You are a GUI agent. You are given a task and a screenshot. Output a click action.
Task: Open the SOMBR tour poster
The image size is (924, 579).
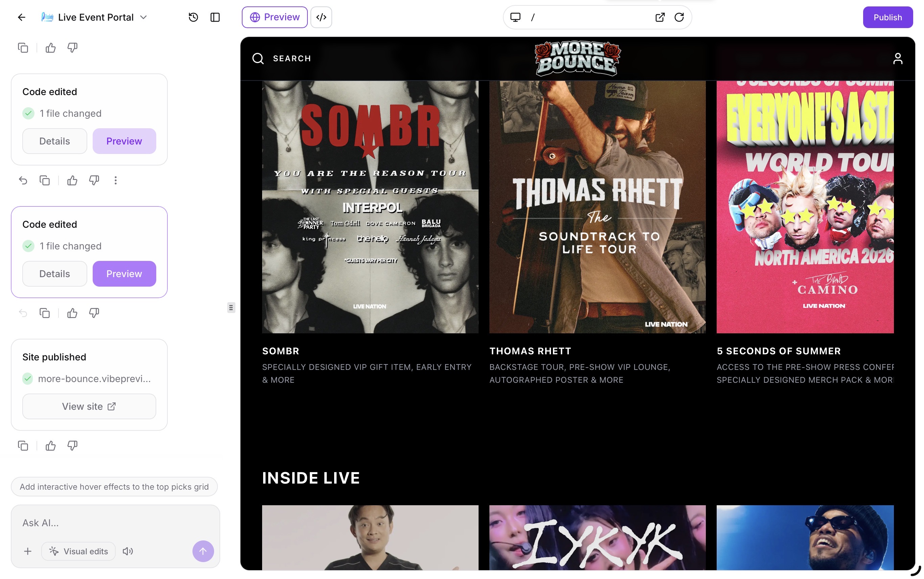click(x=370, y=207)
